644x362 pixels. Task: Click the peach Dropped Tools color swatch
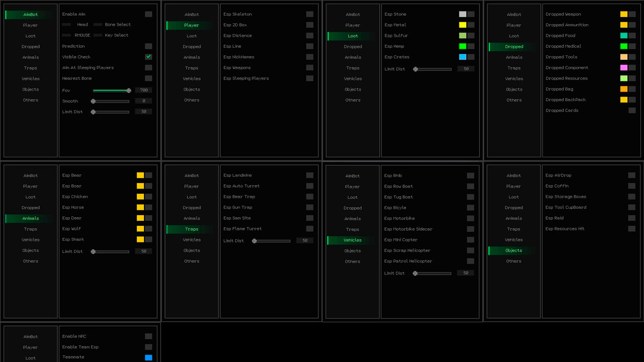click(624, 57)
